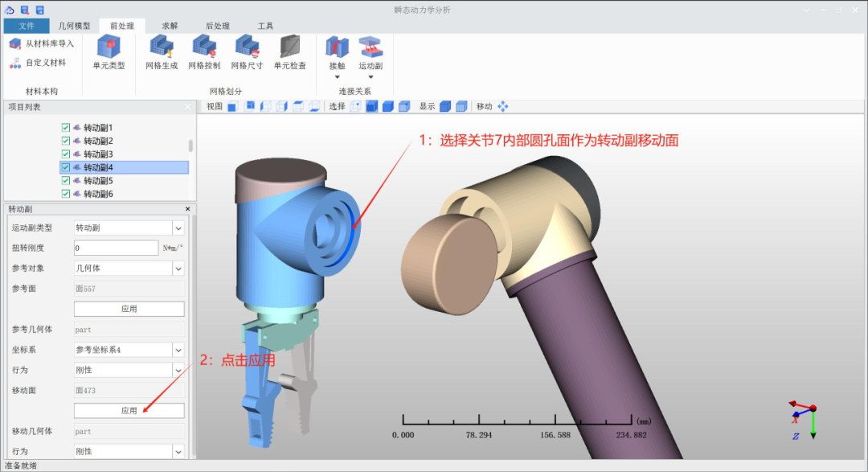Click the 从材料库导入 material import icon
This screenshot has height=472, width=868.
15,43
